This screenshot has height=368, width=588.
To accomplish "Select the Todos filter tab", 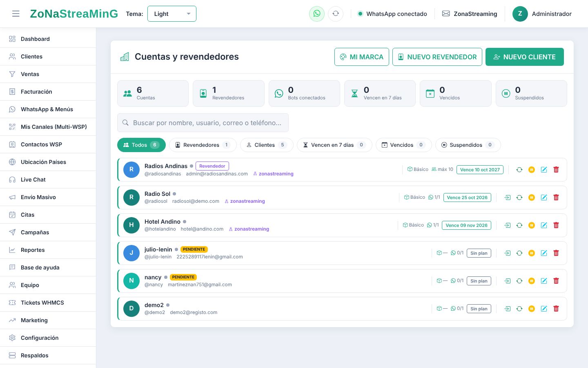I will pyautogui.click(x=141, y=145).
